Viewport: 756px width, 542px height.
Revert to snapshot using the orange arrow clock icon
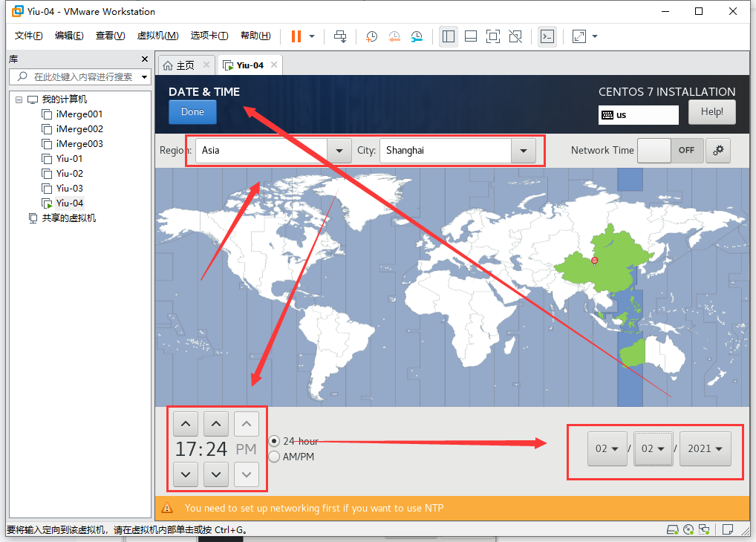pyautogui.click(x=394, y=36)
